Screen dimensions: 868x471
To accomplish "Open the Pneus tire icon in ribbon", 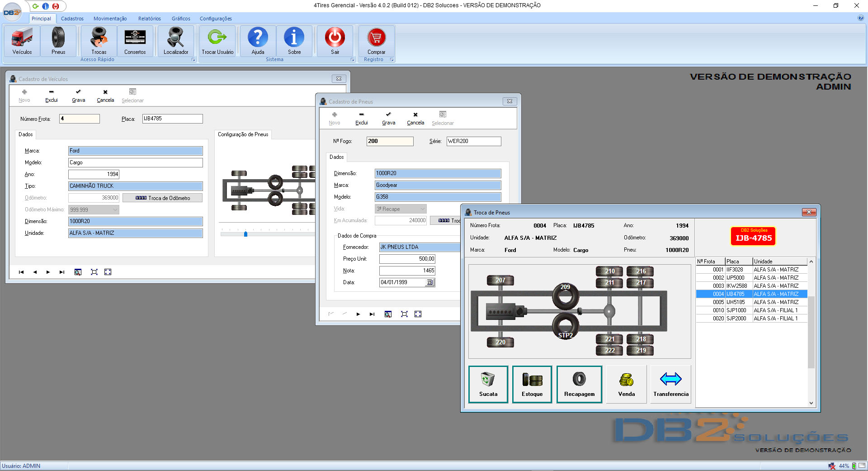I will click(x=58, y=41).
